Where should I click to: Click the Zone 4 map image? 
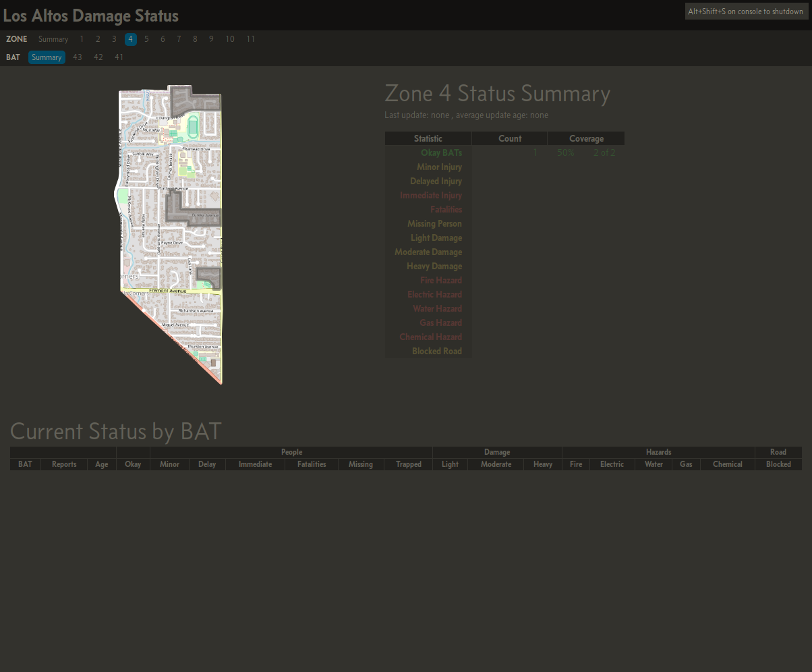coord(169,235)
